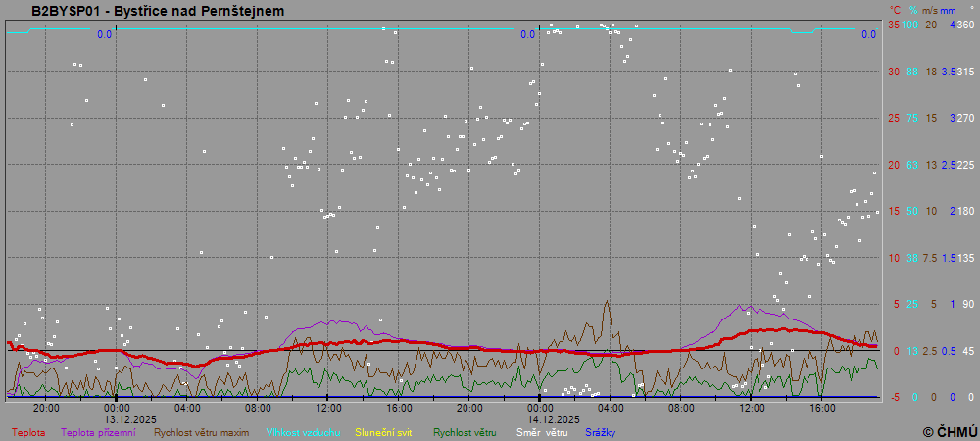
Task: Click the brown m/s wind speed unit header
Action: pyautogui.click(x=931, y=9)
